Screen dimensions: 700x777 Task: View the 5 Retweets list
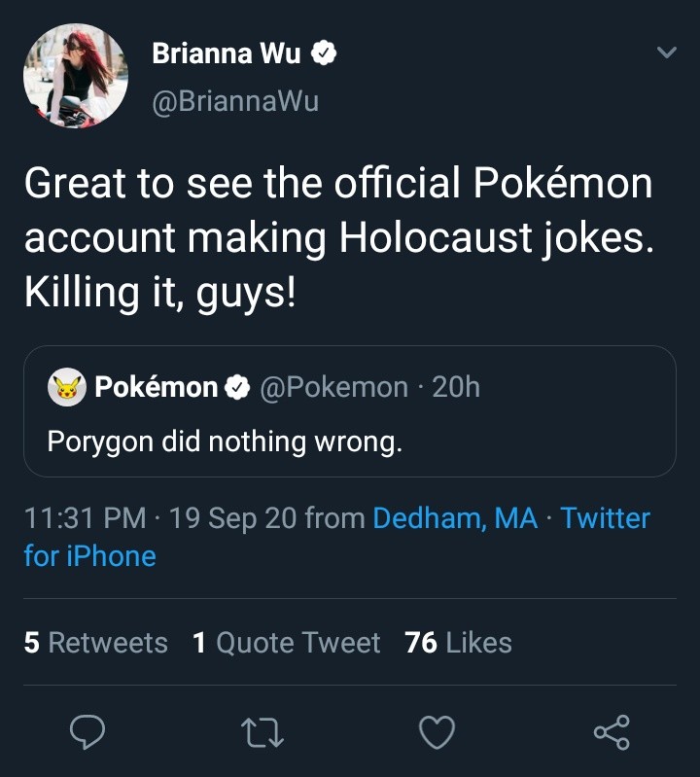pyautogui.click(x=95, y=643)
